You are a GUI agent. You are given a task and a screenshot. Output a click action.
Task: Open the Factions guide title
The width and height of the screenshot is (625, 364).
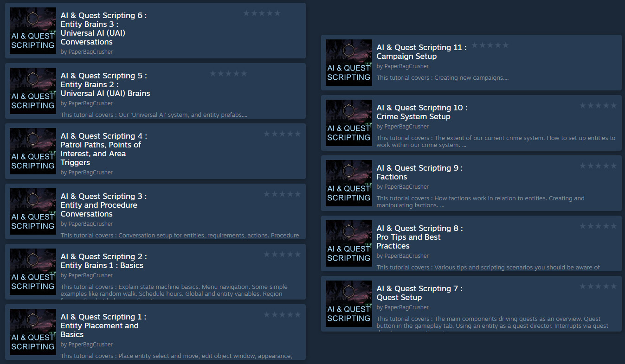(420, 172)
